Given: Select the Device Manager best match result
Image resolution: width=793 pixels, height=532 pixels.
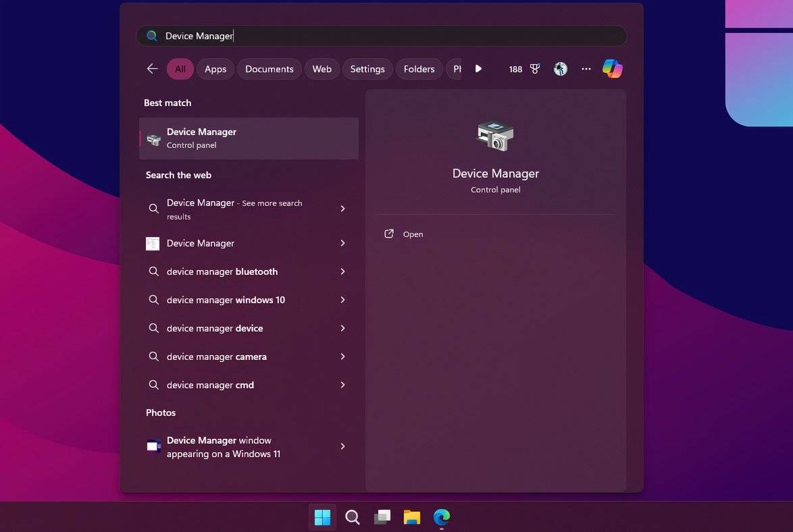Looking at the screenshot, I should (x=249, y=138).
